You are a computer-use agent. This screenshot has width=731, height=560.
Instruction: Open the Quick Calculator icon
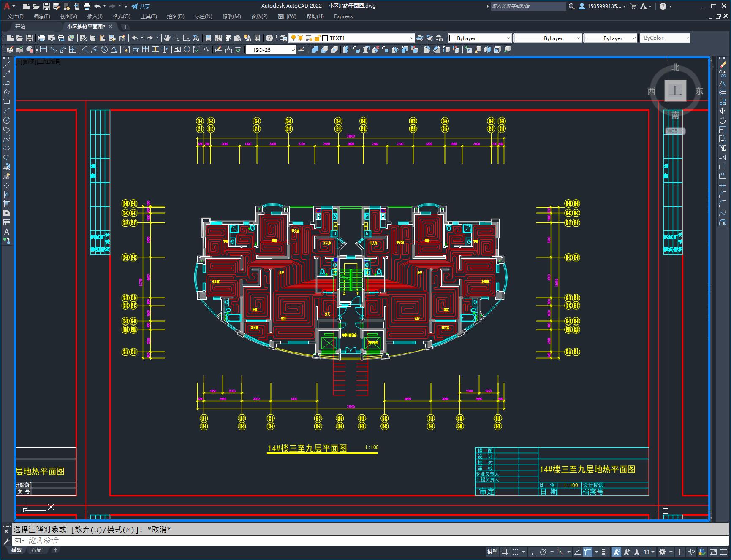[257, 38]
